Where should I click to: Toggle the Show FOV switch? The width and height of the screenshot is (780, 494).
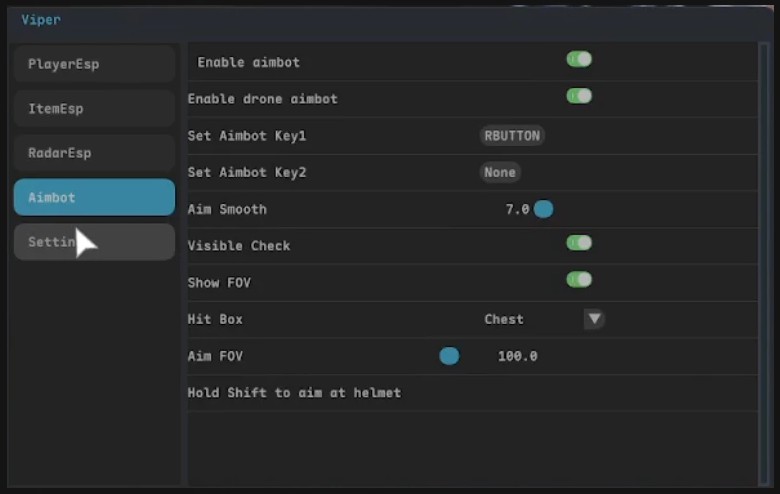pos(579,280)
